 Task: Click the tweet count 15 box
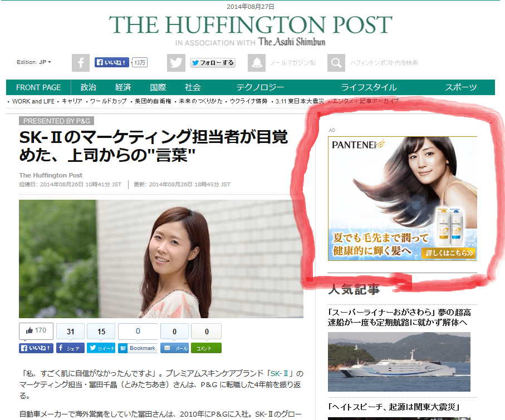[101, 332]
